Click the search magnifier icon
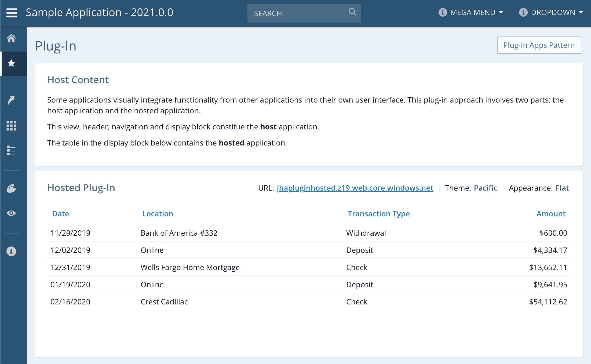Viewport: 591px width, 364px height. pyautogui.click(x=352, y=12)
